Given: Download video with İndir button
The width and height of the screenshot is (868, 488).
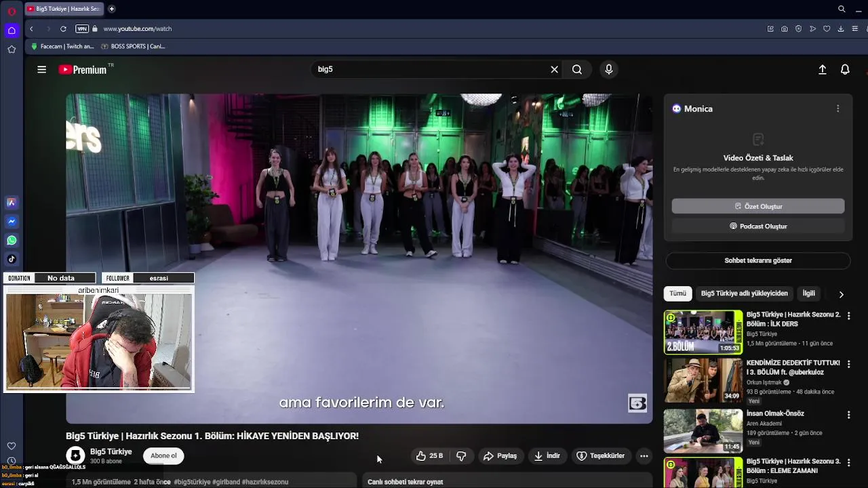Looking at the screenshot, I should [x=547, y=456].
